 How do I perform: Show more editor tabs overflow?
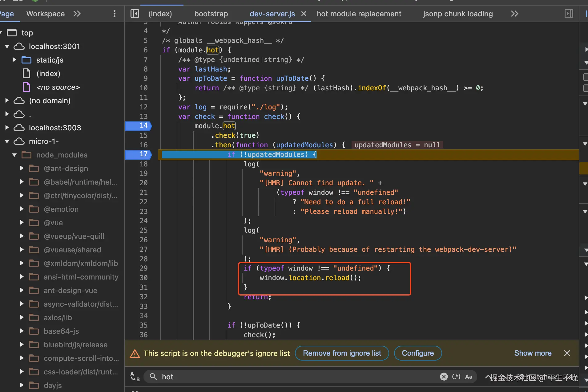pyautogui.click(x=514, y=14)
